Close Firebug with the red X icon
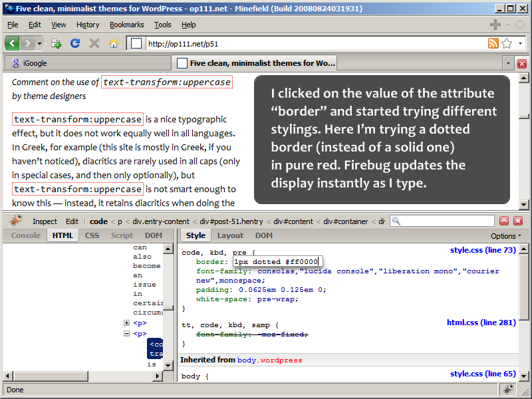The width and height of the screenshot is (532, 399). click(x=518, y=221)
